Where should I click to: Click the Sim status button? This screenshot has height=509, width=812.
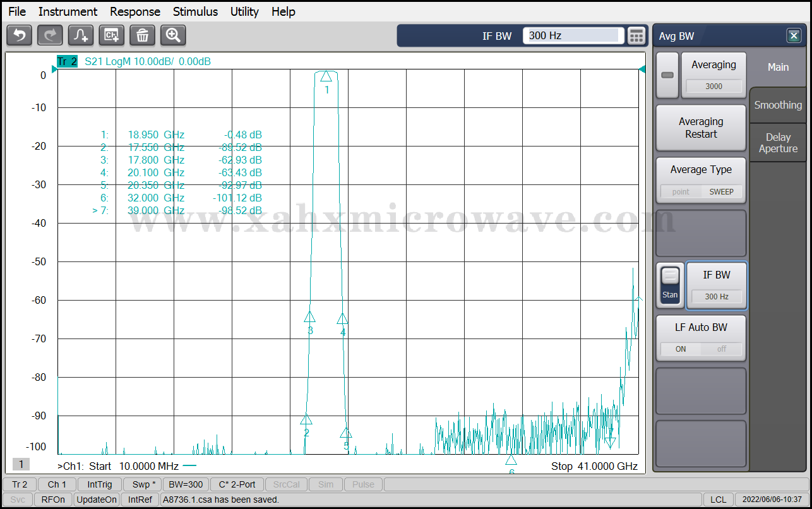[326, 484]
